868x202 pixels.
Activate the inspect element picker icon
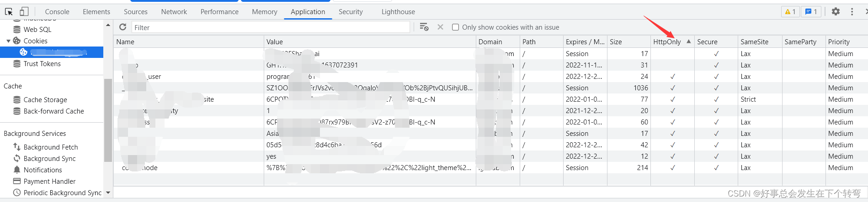coord(9,11)
